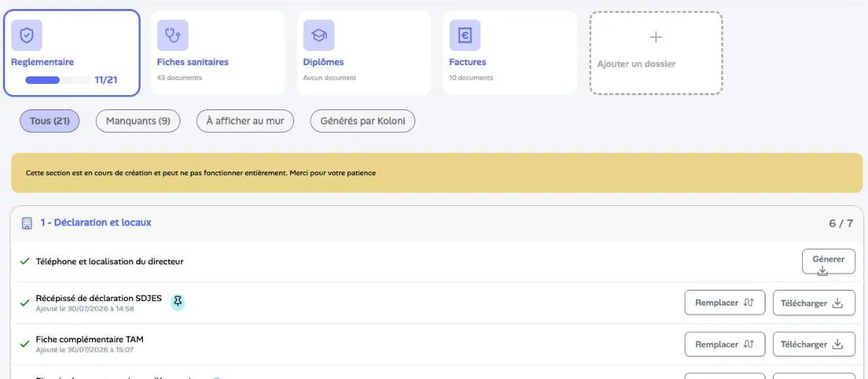Image resolution: width=868 pixels, height=379 pixels.
Task: Click the download icon below Générer
Action: (x=822, y=270)
